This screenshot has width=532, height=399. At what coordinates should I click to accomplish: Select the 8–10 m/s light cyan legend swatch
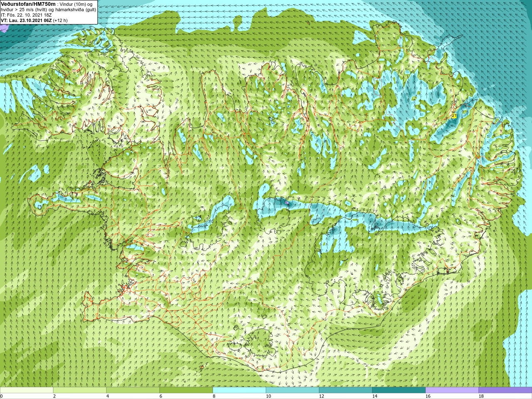239,390
